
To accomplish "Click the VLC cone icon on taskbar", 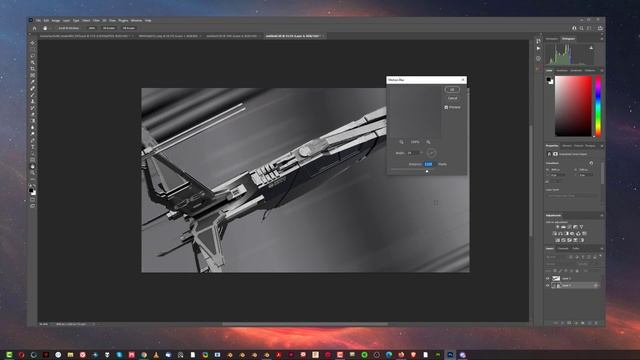I will pos(156,355).
